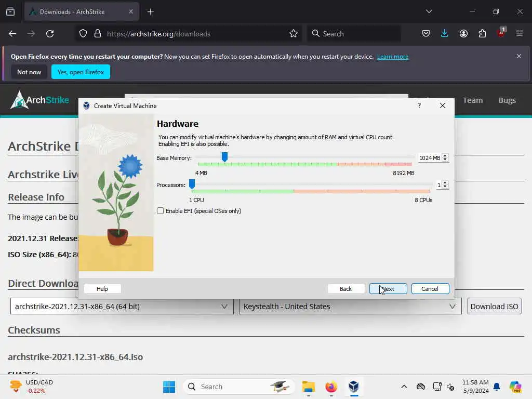The width and height of the screenshot is (532, 399).
Task: Click the Base Memory slider handle
Action: 224,157
